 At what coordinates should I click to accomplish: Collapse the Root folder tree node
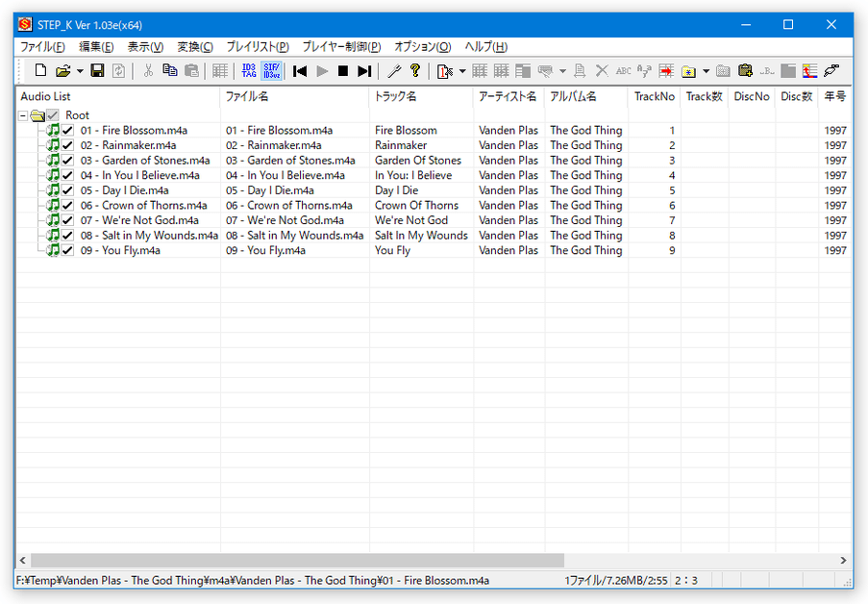pyautogui.click(x=23, y=115)
